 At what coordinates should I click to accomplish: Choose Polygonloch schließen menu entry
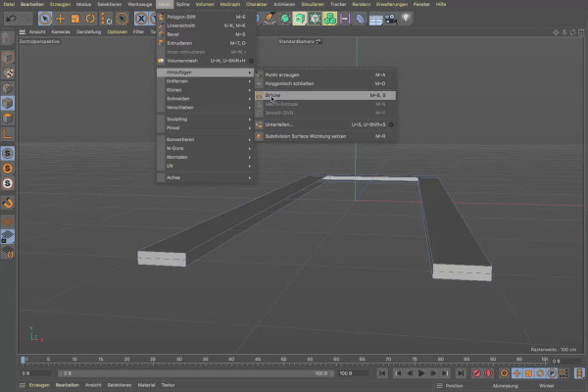point(325,83)
